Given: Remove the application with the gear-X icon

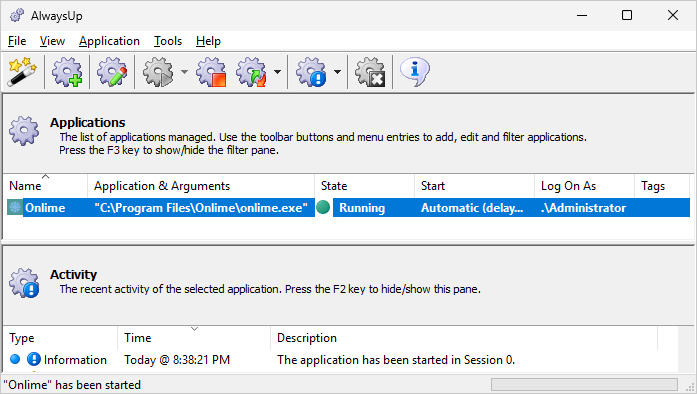Looking at the screenshot, I should [x=370, y=72].
